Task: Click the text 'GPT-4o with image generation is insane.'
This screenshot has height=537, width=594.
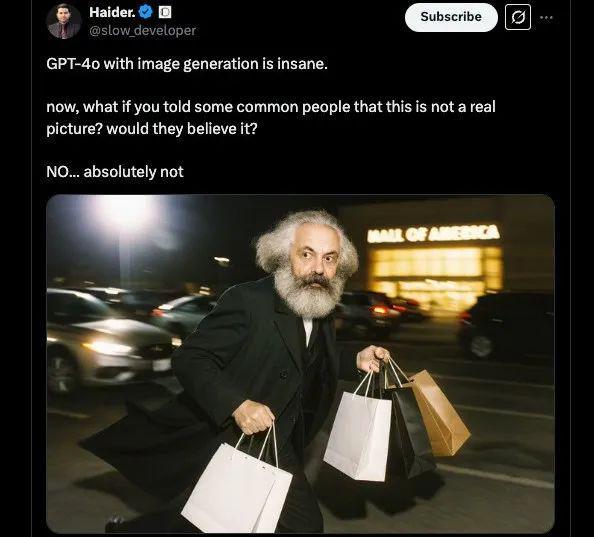Action: pyautogui.click(x=187, y=64)
